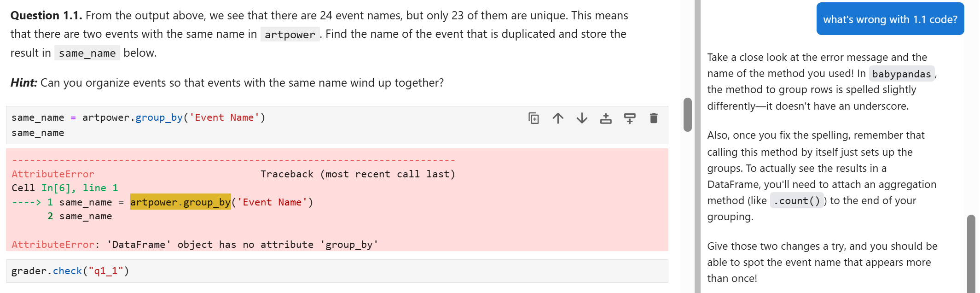Duplicate the selected code cell
This screenshot has width=980, height=293.
tap(534, 118)
